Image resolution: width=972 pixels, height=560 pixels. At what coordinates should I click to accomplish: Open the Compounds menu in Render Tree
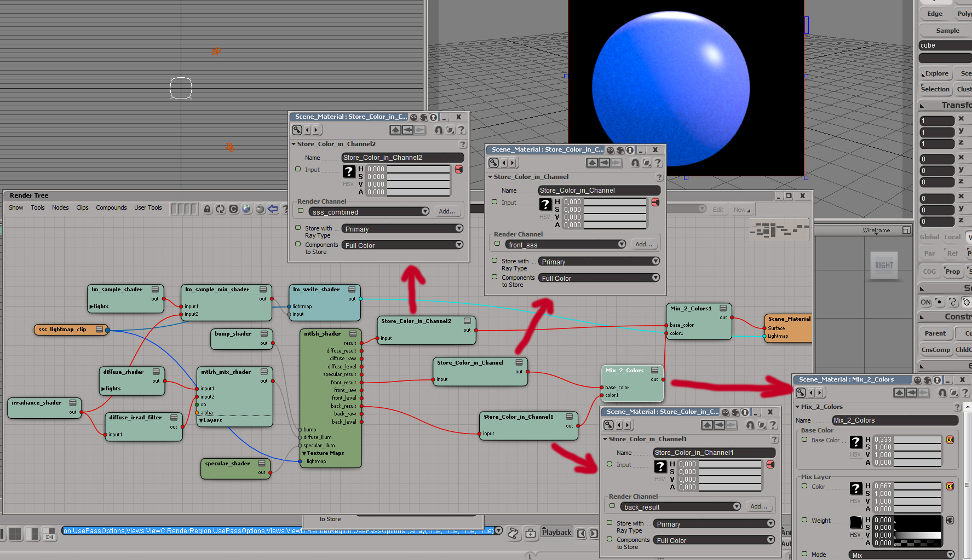click(111, 208)
